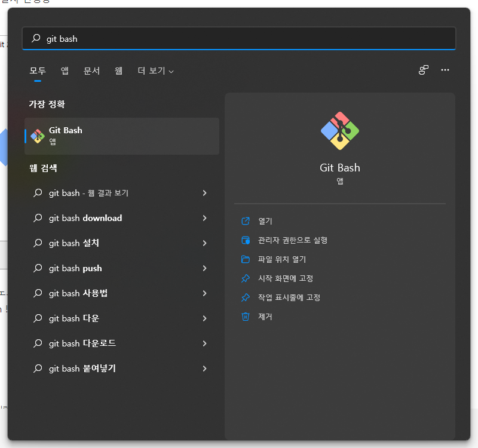Switch to the 웹 tab
Image resolution: width=478 pixels, height=448 pixels.
click(118, 70)
